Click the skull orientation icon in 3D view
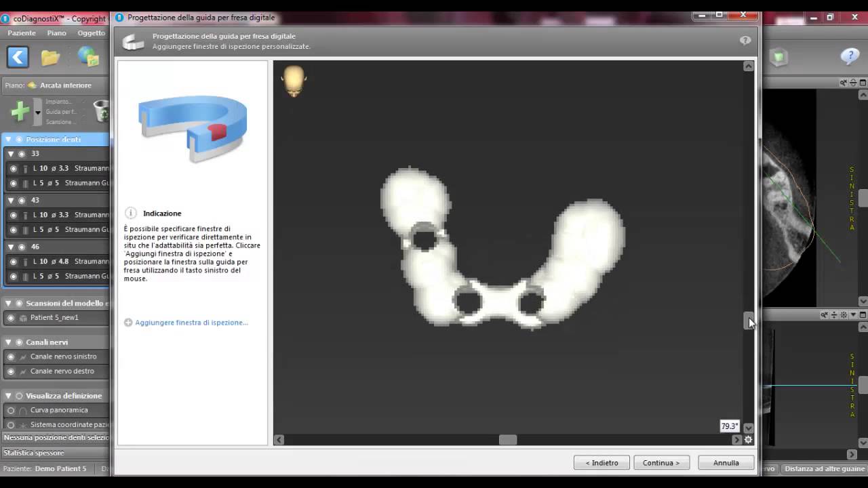 294,81
